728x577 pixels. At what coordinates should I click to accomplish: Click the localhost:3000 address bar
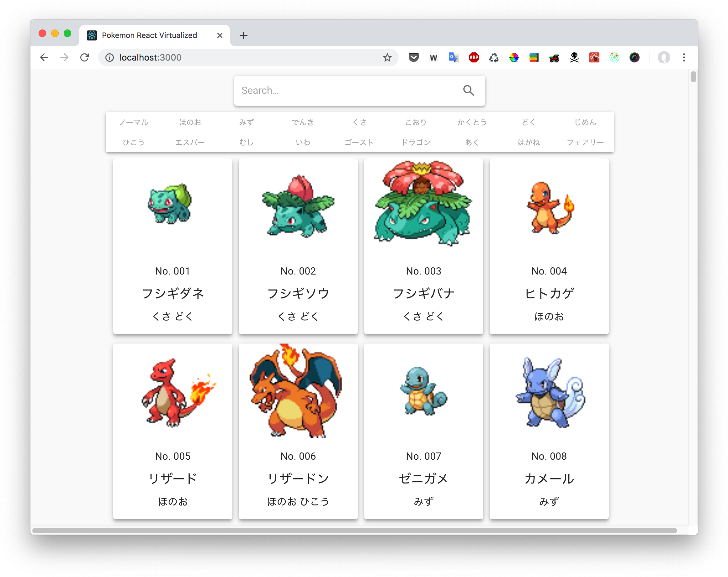pos(248,57)
